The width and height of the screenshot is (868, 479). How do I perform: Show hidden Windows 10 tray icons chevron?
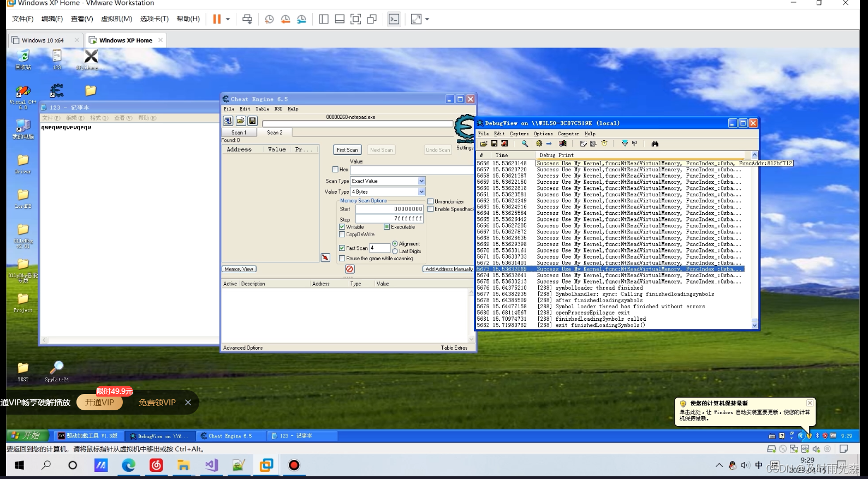coord(719,465)
